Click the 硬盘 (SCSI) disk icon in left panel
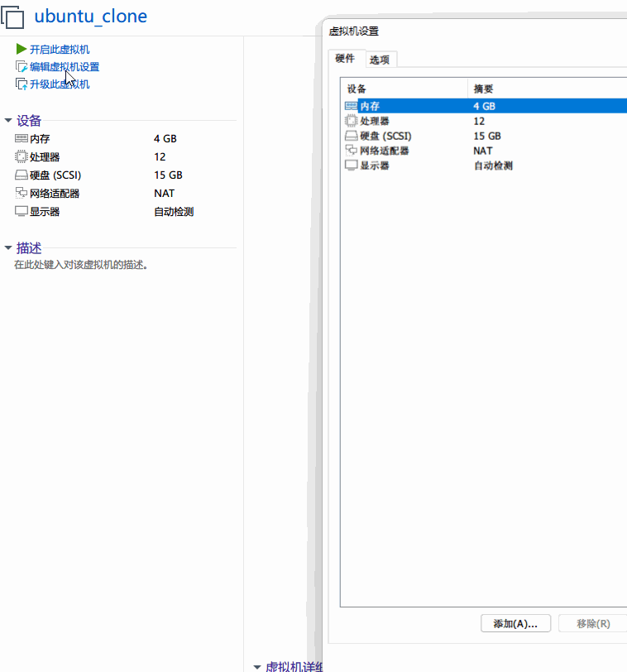This screenshot has width=627, height=672. point(22,175)
